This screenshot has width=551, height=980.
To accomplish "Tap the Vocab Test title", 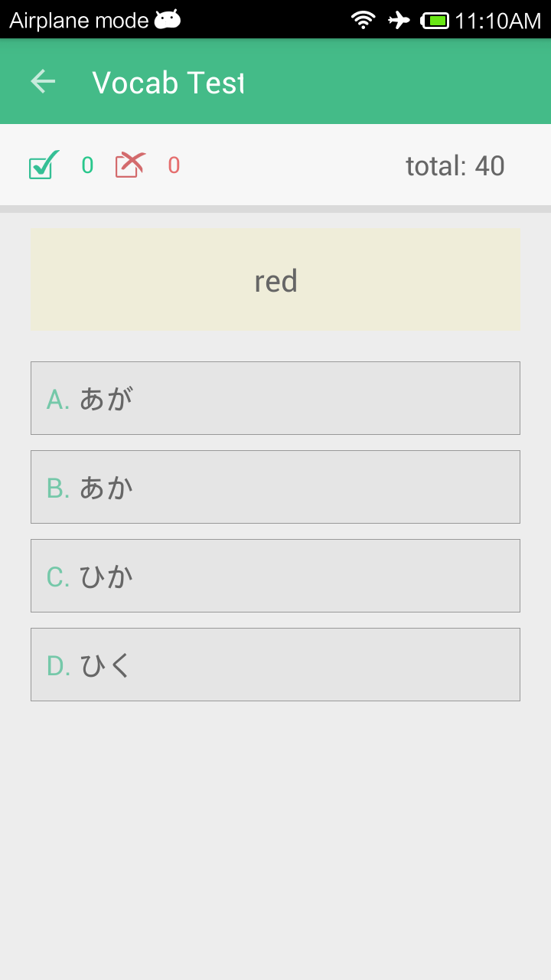I will pyautogui.click(x=168, y=82).
